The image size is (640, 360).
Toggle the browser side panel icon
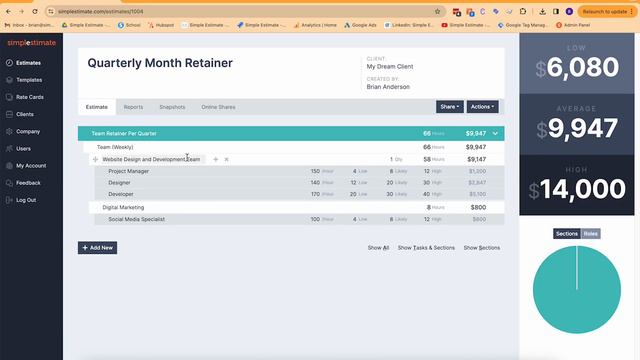(556, 11)
